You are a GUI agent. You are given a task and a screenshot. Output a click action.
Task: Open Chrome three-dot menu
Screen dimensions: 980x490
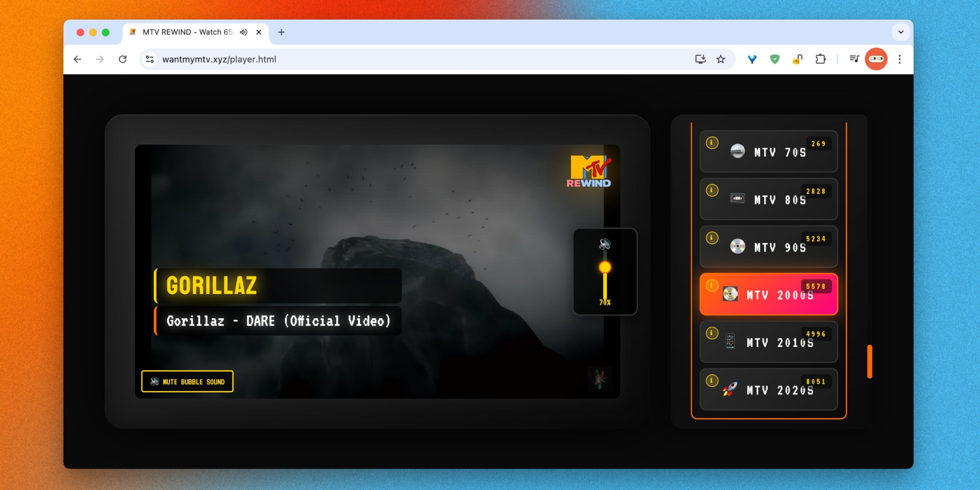pyautogui.click(x=900, y=59)
